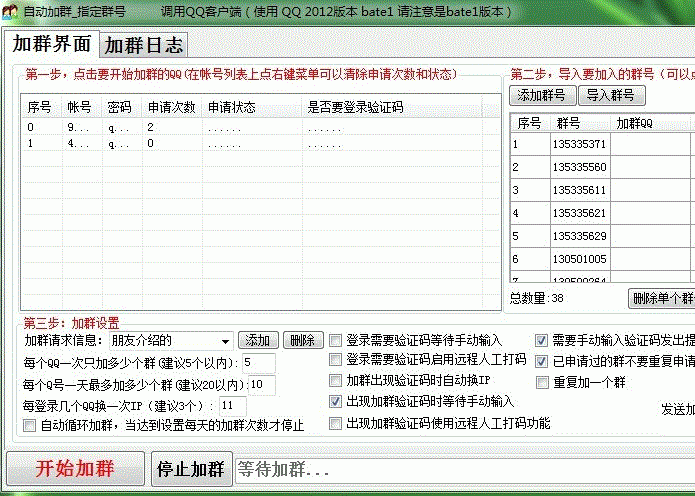Stop joining with 停止加群 button
Screen dimensions: 695x496
pos(192,469)
